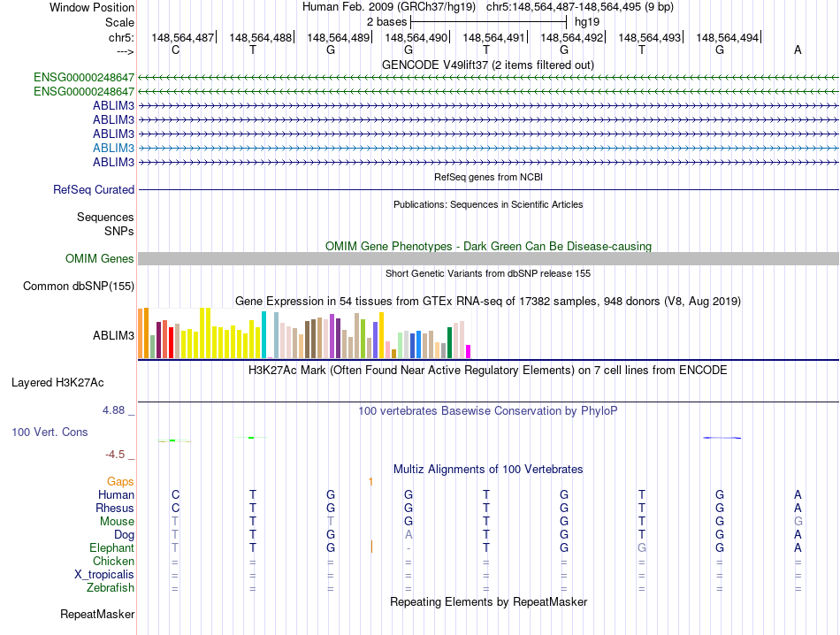Click the '100 Vert. Cons' track label
The image size is (840, 635).
point(50,432)
